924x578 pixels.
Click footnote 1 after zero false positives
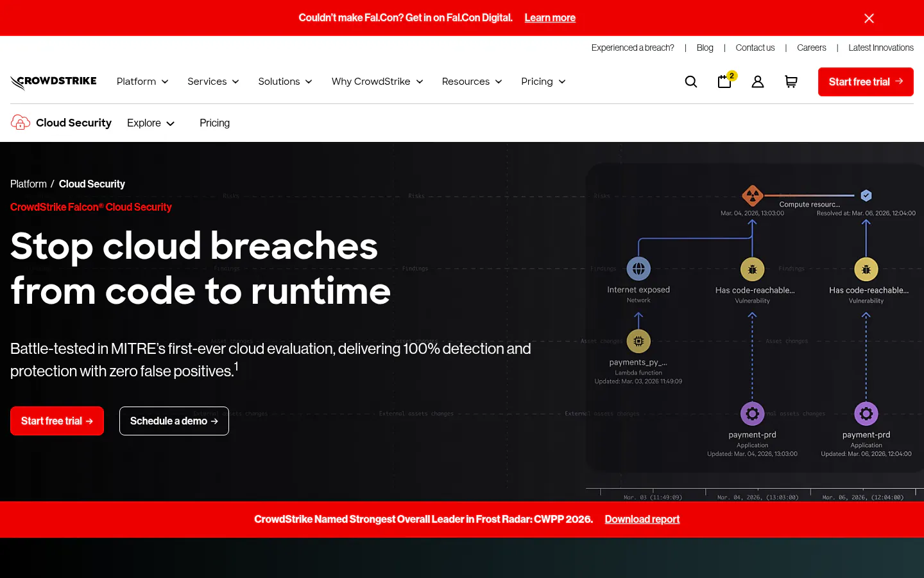(x=236, y=366)
